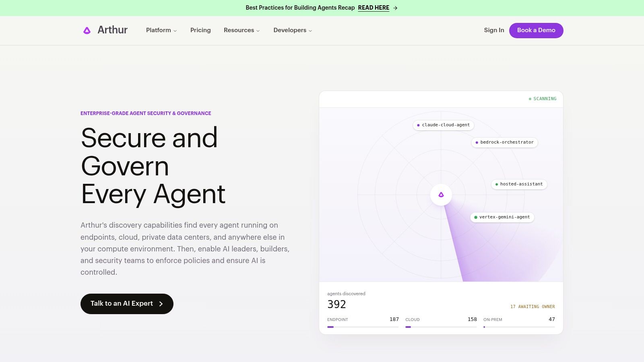The image size is (644, 362).
Task: Select the claude-cloud-agent tag
Action: 444,125
